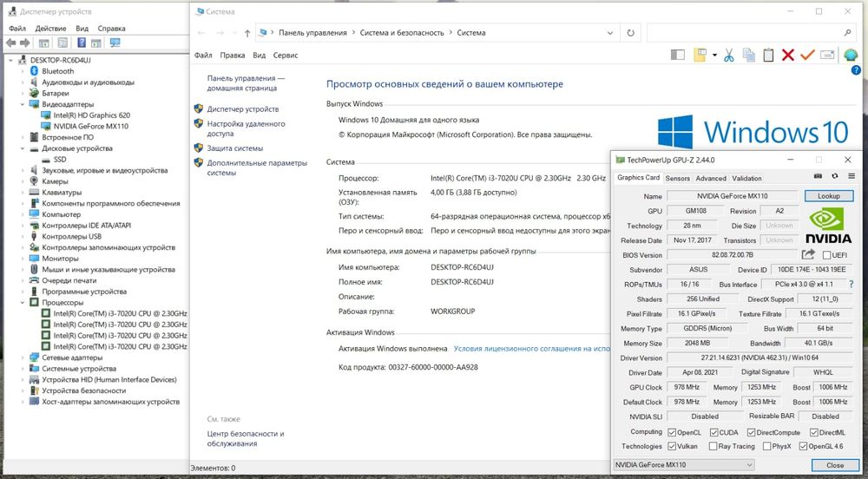Viewport: 868px width, 479px height.
Task: Collapse the Дисковые устройства tree node
Action: click(x=23, y=148)
